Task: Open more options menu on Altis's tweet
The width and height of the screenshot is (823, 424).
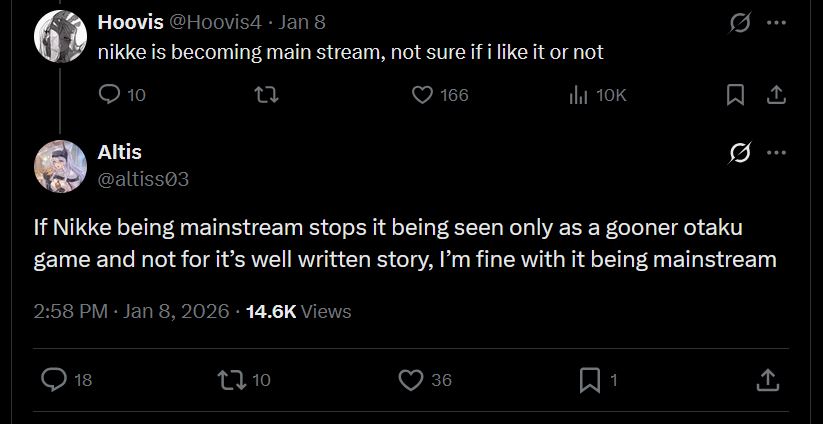Action: 776,153
